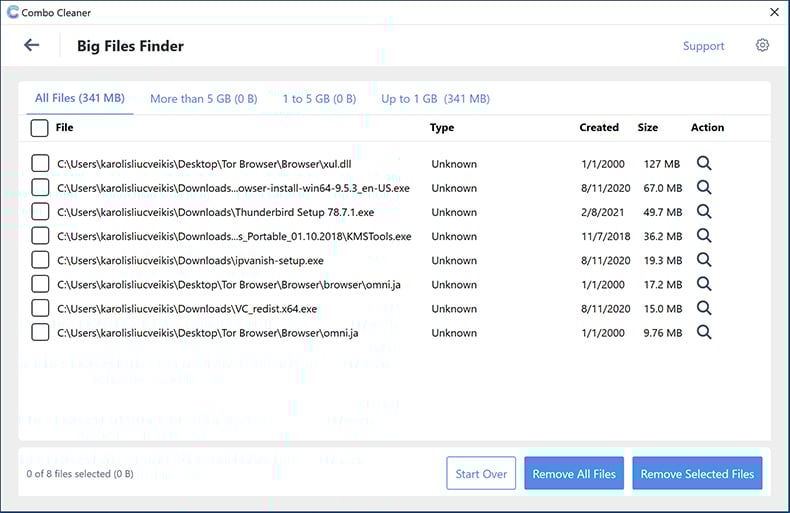The image size is (790, 513).
Task: Select Thunderbird Setup 78.7.1.exe checkbox
Action: pos(40,212)
